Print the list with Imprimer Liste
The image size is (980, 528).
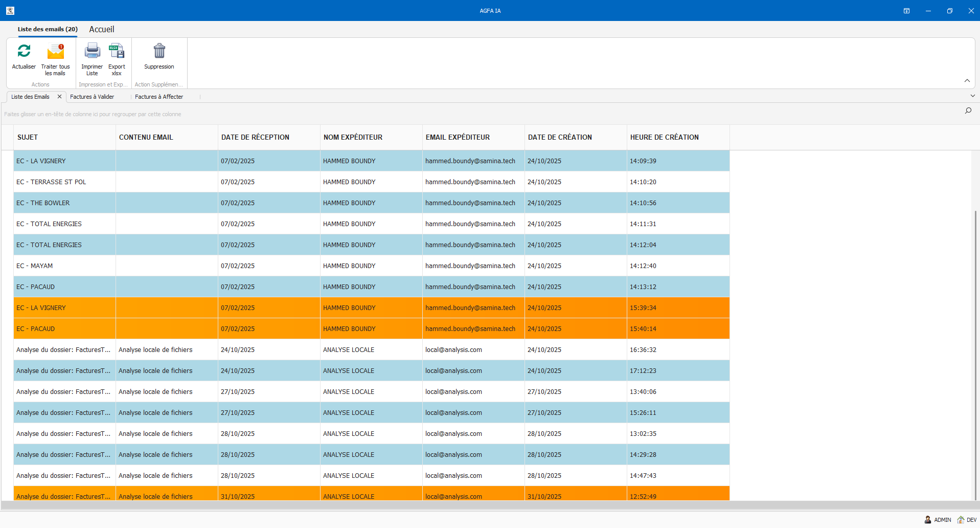coord(92,51)
